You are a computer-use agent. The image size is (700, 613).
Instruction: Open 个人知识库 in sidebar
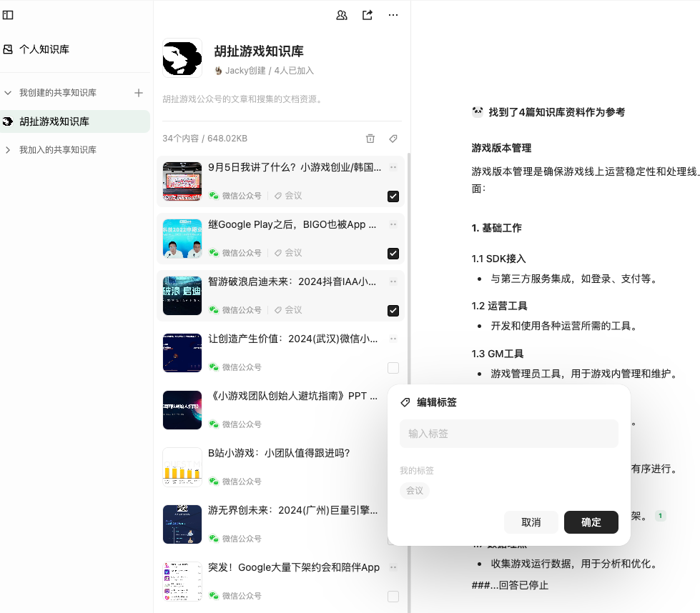[x=44, y=49]
